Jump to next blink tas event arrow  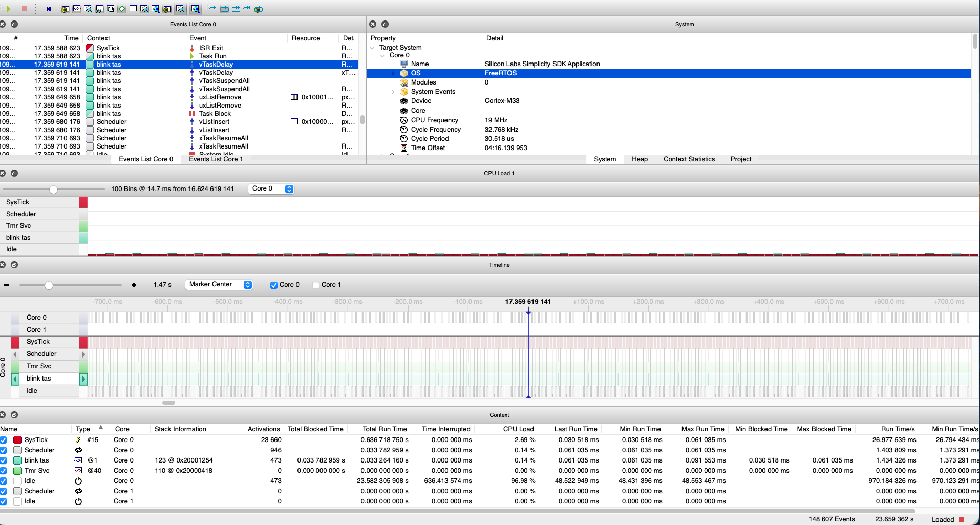pos(83,379)
